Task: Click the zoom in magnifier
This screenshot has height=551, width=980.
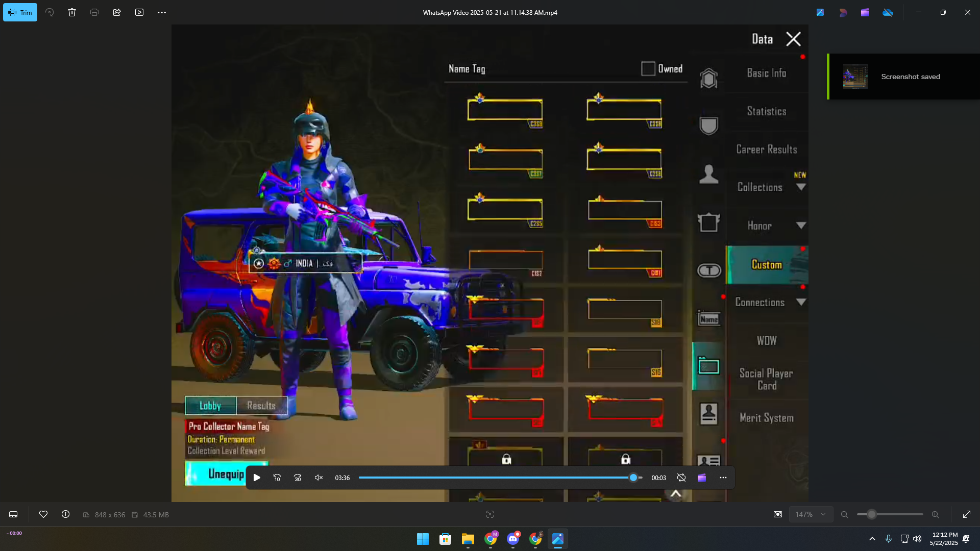Action: coord(936,515)
